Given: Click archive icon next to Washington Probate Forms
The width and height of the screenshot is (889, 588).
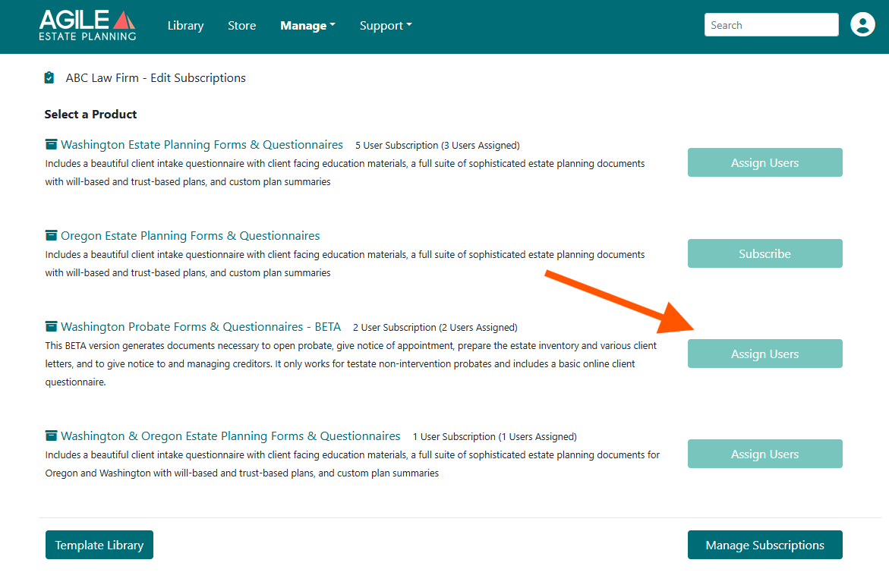Looking at the screenshot, I should click(x=51, y=326).
